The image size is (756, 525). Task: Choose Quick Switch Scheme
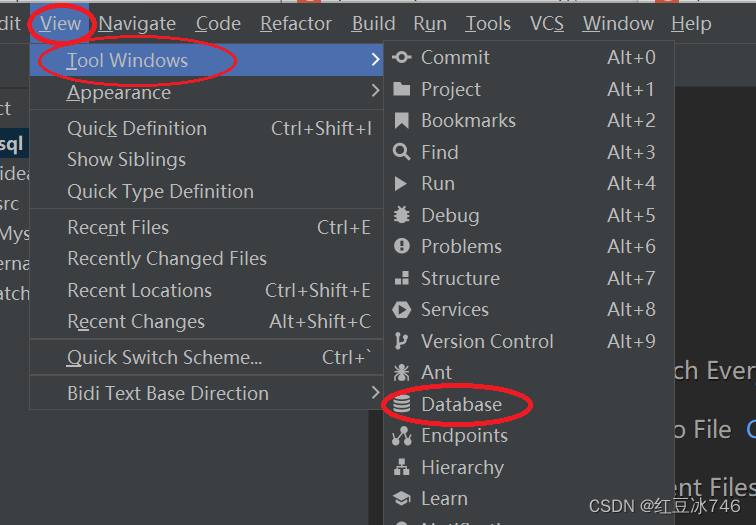(x=206, y=357)
